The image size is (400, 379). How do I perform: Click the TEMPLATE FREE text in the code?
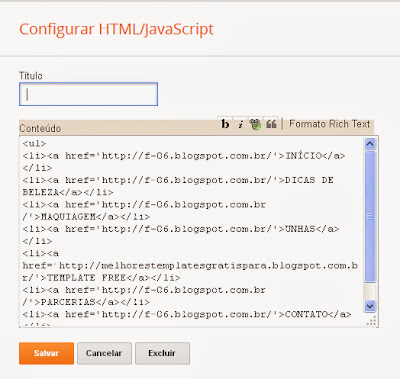pos(86,278)
